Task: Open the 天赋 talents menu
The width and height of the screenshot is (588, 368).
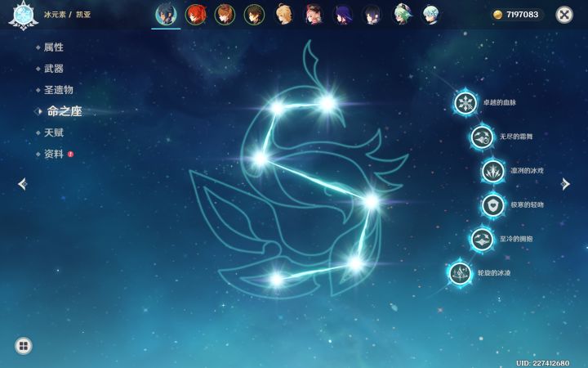Action: pos(53,132)
